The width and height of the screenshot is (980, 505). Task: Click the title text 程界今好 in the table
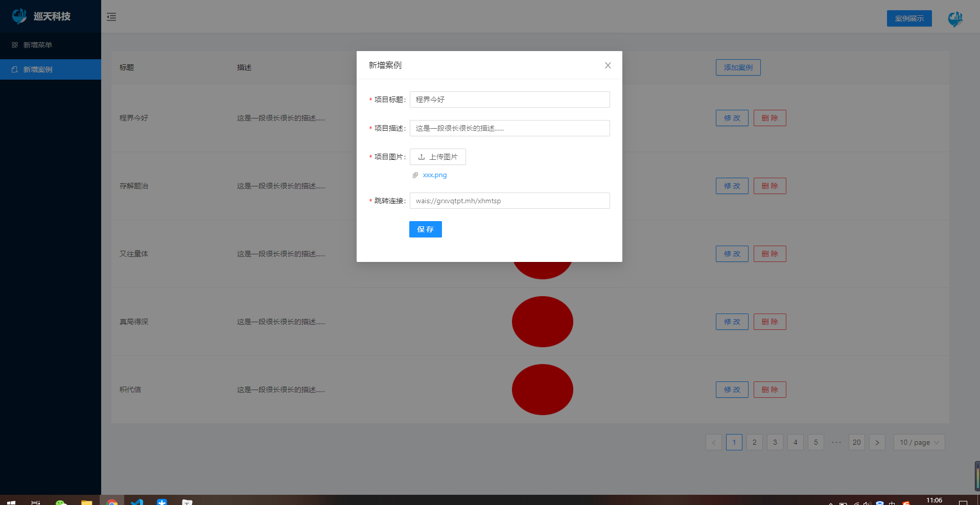coord(134,118)
